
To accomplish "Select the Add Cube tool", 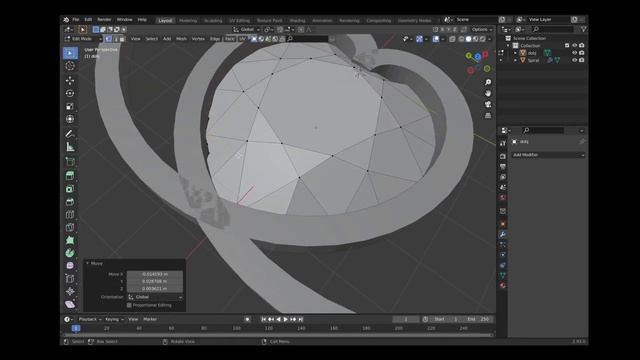I will (70, 161).
